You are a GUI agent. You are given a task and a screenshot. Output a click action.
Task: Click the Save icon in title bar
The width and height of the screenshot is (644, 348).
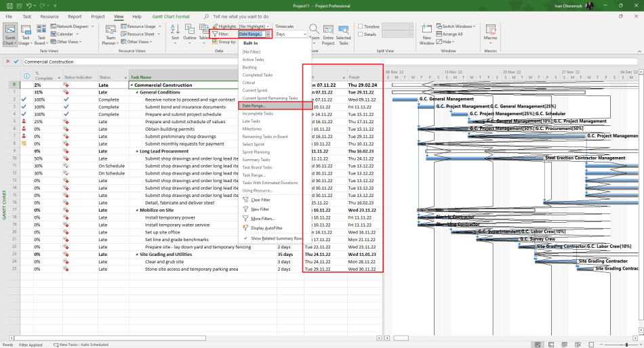click(9, 5)
